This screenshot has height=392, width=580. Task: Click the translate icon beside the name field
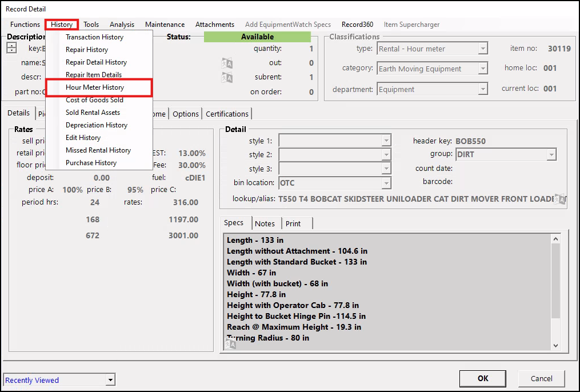227,63
